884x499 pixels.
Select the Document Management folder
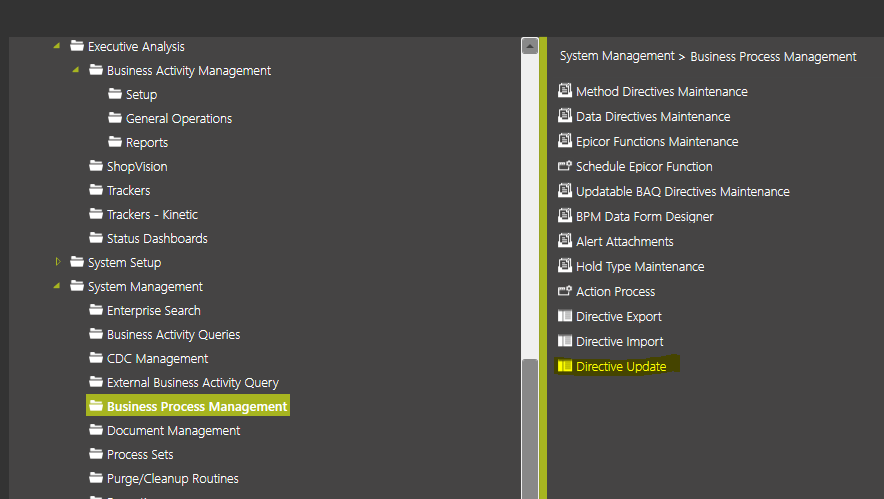pyautogui.click(x=174, y=430)
